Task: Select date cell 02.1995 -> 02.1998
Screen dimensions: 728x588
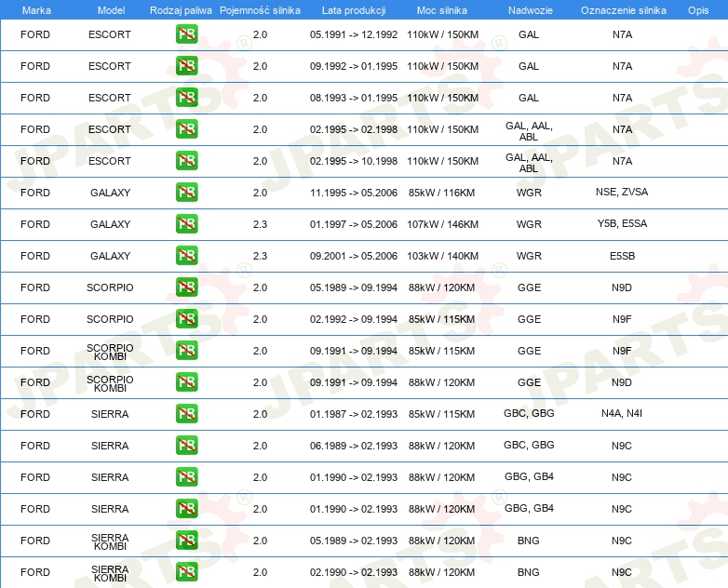Action: 354,129
